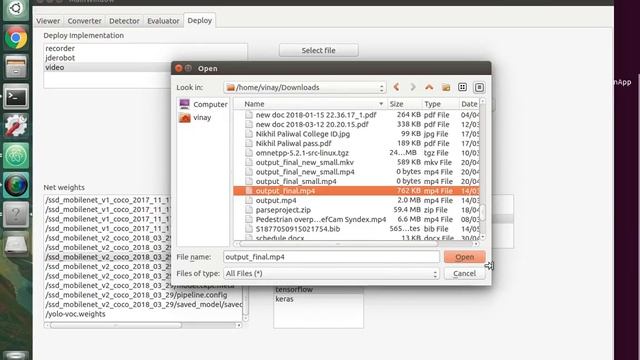The width and height of the screenshot is (640, 360).
Task: Select file new doc 2018-01-15 22.36.17_1.pdf
Action: 356,115
